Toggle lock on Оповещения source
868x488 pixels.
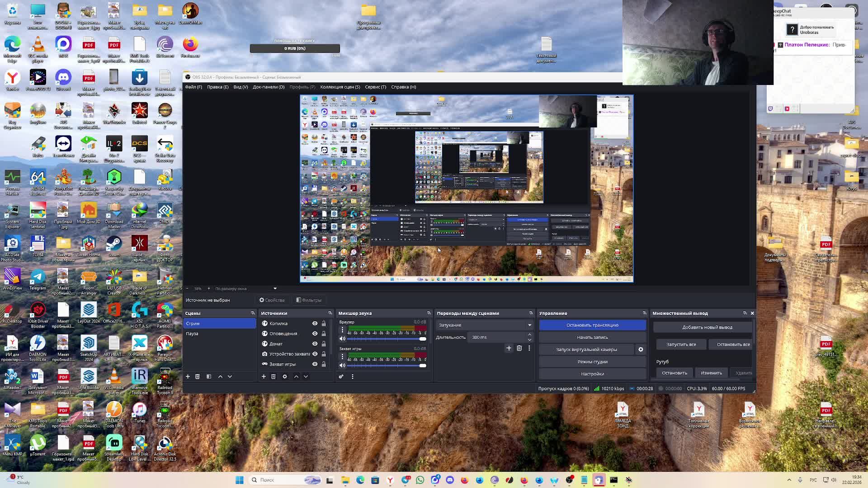[324, 333]
